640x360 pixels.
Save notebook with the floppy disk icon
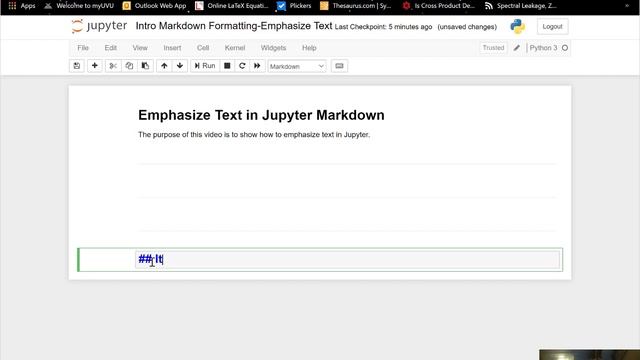pos(77,66)
